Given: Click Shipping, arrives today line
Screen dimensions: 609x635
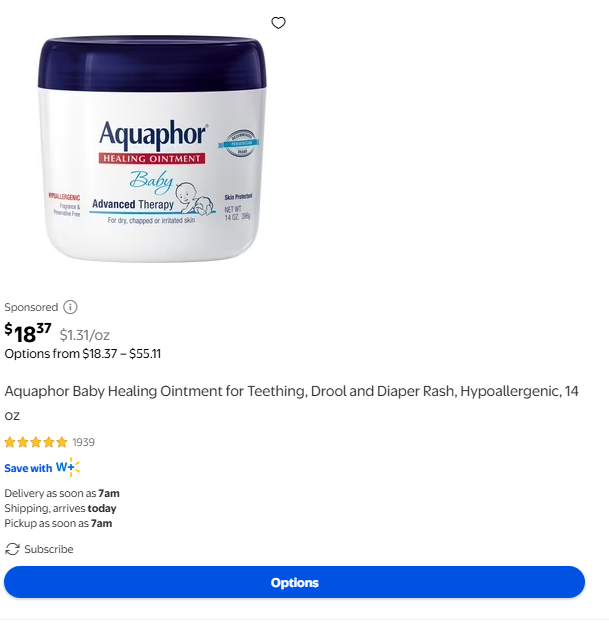Looking at the screenshot, I should point(60,508).
